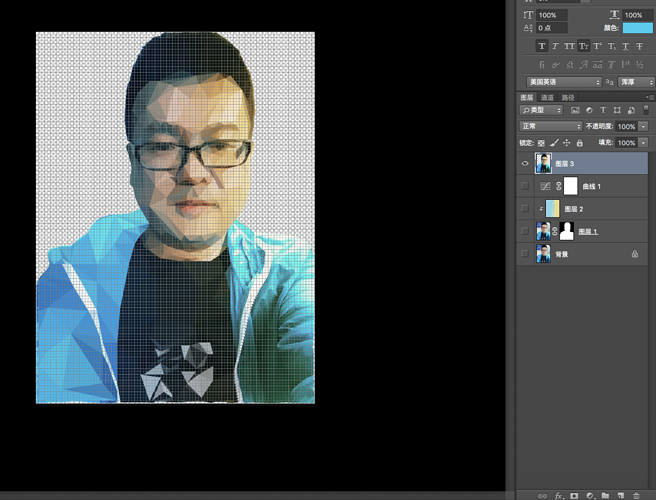
Task: Toggle Faux Italic text style
Action: click(556, 46)
